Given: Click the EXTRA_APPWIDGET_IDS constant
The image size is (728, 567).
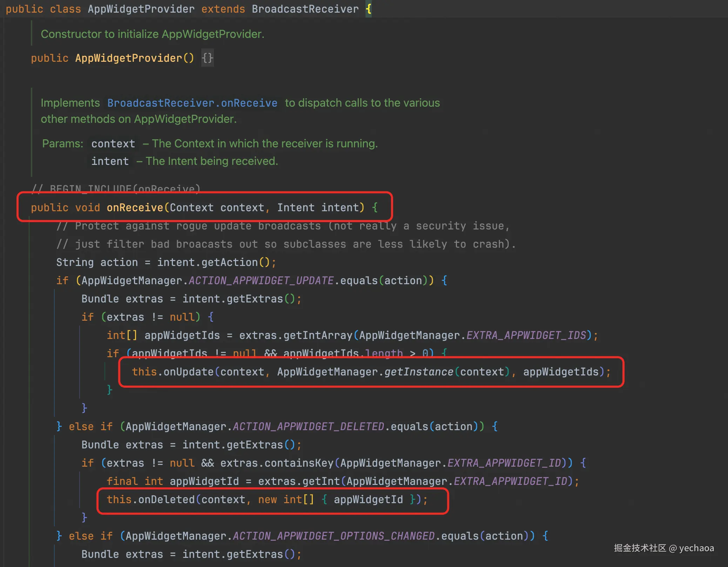Looking at the screenshot, I should click(526, 335).
